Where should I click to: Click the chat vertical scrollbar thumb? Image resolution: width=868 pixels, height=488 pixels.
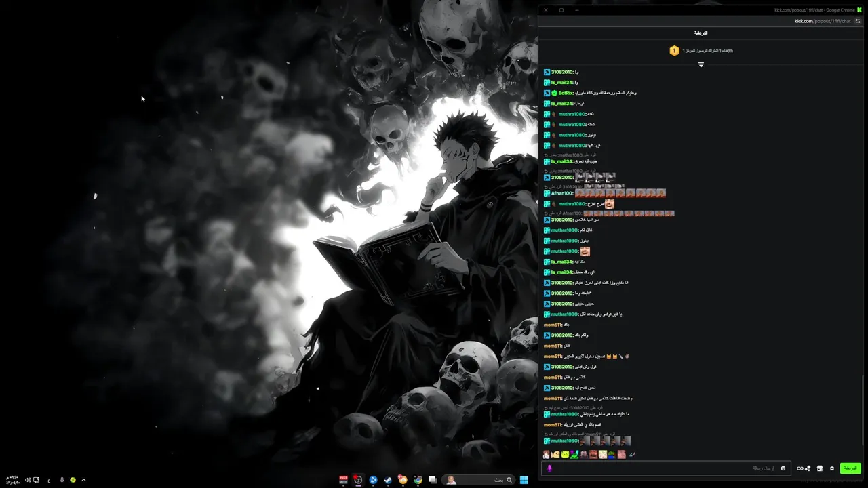click(863, 410)
